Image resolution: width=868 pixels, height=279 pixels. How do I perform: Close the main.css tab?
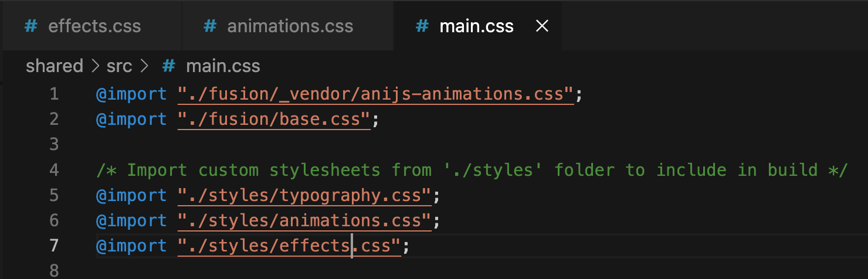(542, 26)
